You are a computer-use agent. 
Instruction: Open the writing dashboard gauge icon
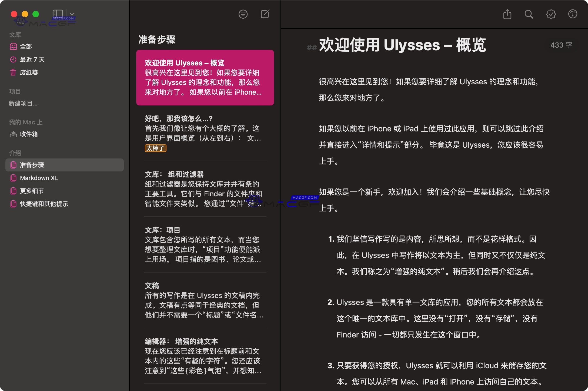[573, 14]
